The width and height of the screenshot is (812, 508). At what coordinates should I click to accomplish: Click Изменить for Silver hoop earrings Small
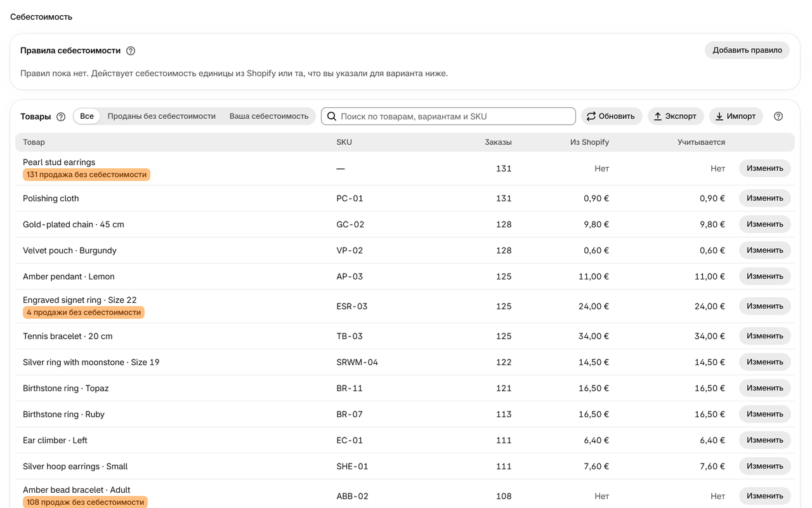pos(765,466)
